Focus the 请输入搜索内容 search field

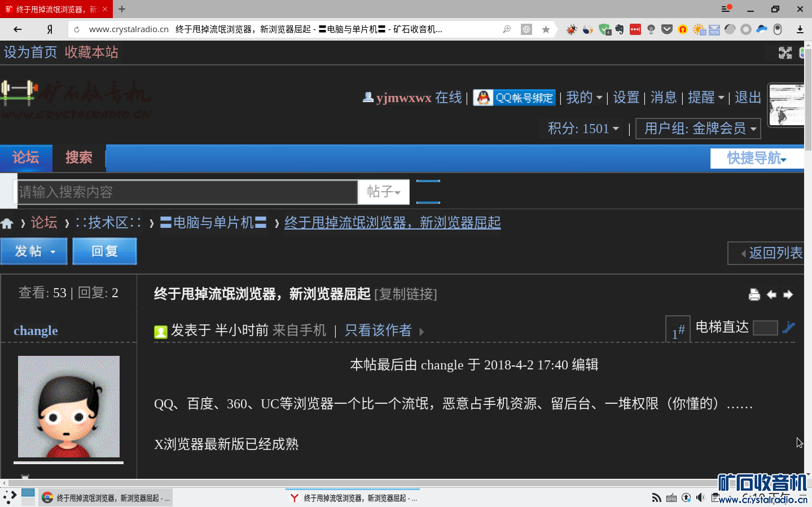(187, 192)
